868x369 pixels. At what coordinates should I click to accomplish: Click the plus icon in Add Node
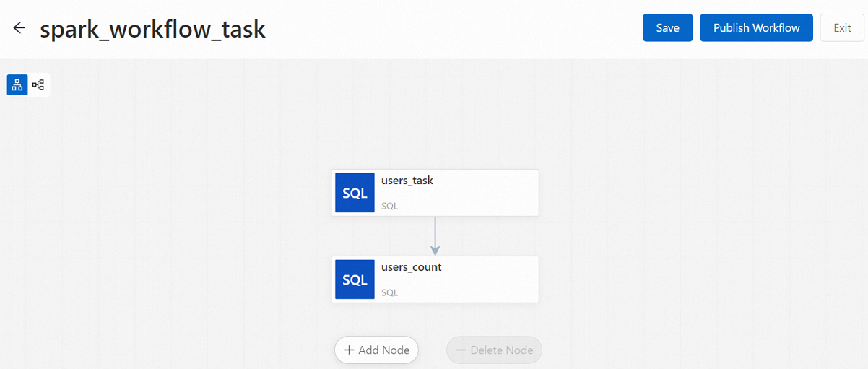point(350,350)
